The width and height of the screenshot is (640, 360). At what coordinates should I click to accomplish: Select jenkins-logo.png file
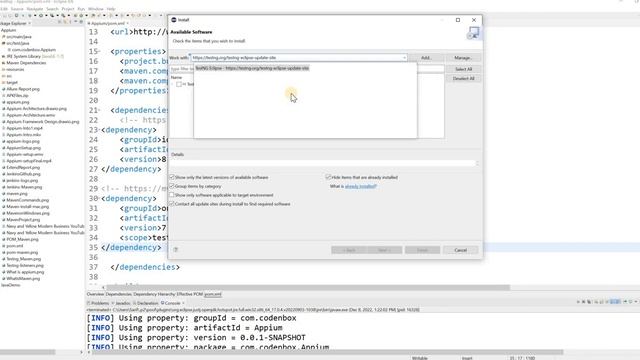22,180
